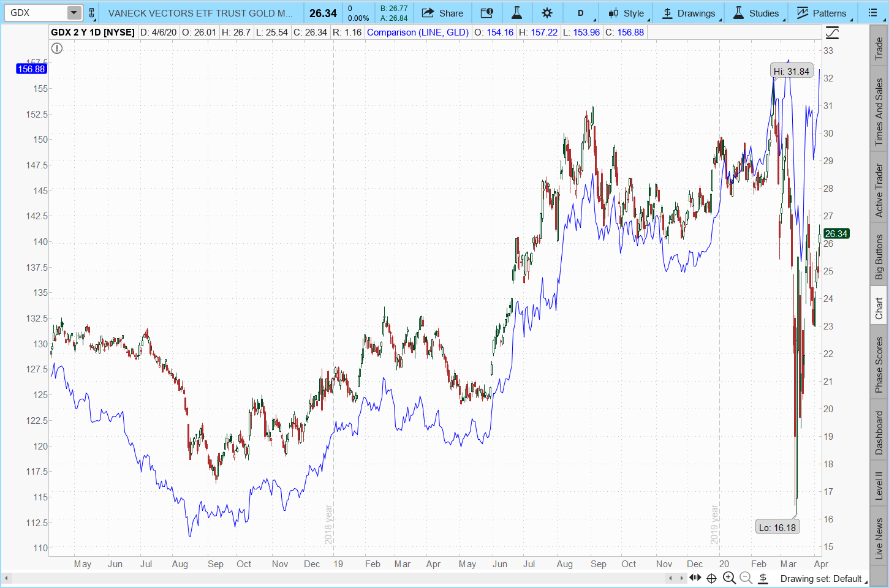
Task: Open the hamburger menu at top right
Action: pyautogui.click(x=872, y=12)
